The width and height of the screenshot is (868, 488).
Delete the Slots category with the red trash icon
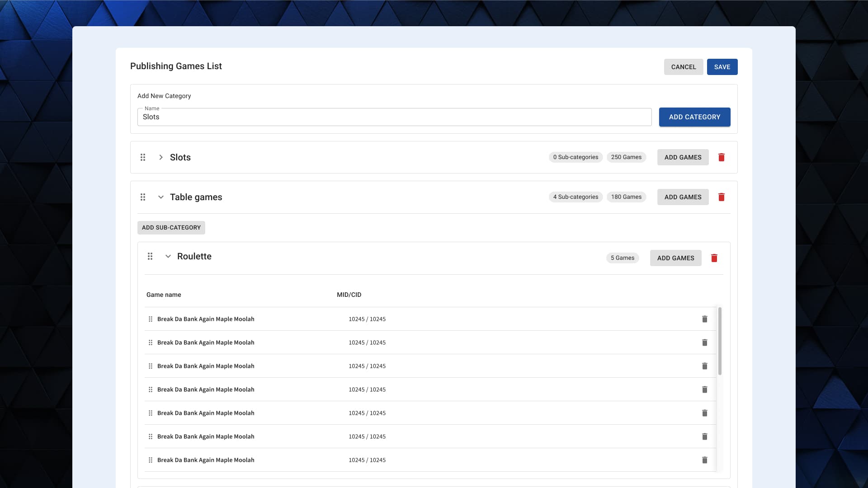(722, 157)
